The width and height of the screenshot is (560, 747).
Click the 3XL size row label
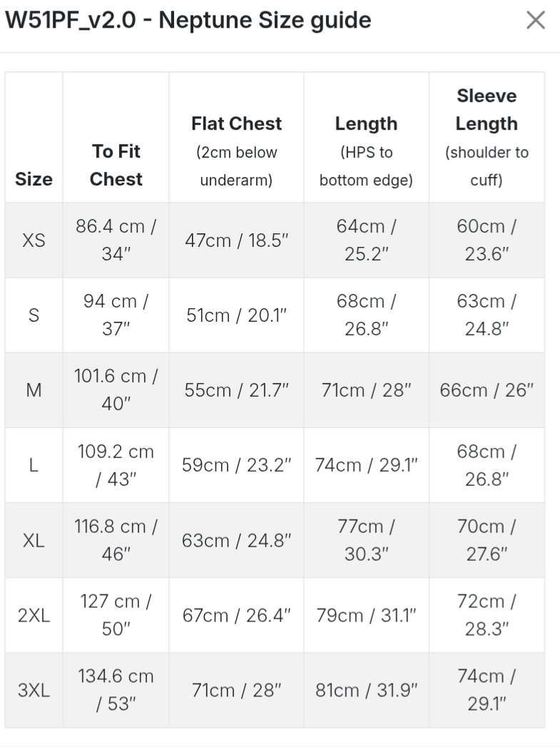click(34, 690)
